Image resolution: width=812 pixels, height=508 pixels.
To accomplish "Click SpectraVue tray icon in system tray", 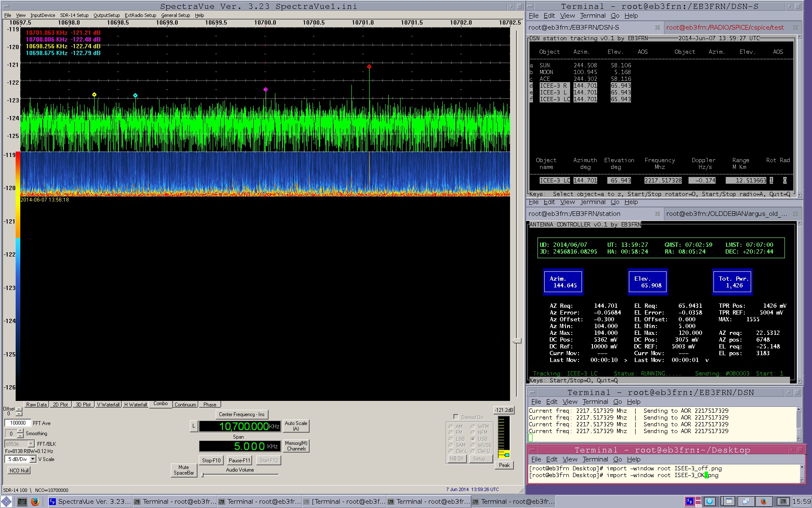I will (690, 502).
